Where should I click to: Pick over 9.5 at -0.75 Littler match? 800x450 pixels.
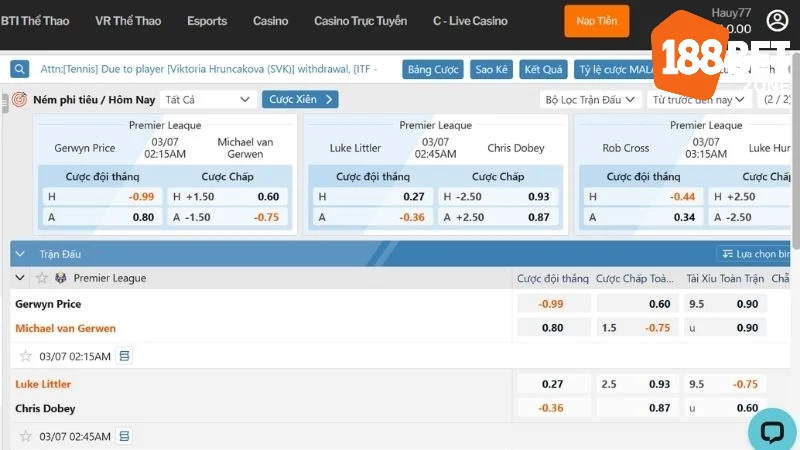click(x=725, y=384)
